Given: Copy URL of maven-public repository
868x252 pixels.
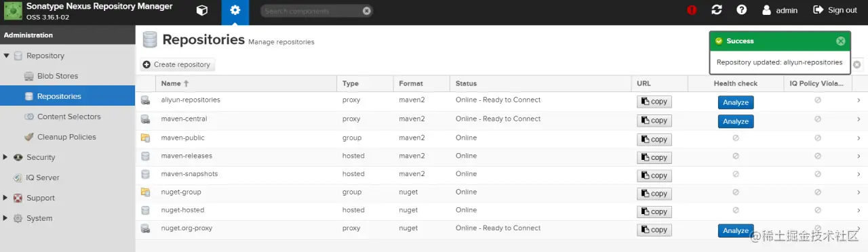Looking at the screenshot, I should point(654,139).
